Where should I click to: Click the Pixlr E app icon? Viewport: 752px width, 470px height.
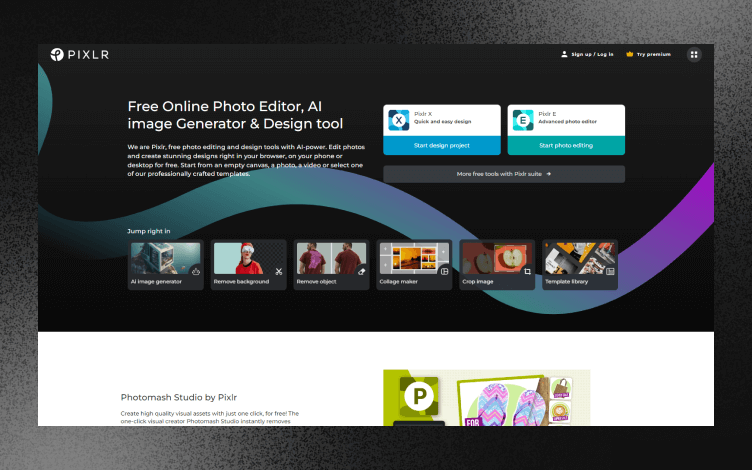coord(523,120)
